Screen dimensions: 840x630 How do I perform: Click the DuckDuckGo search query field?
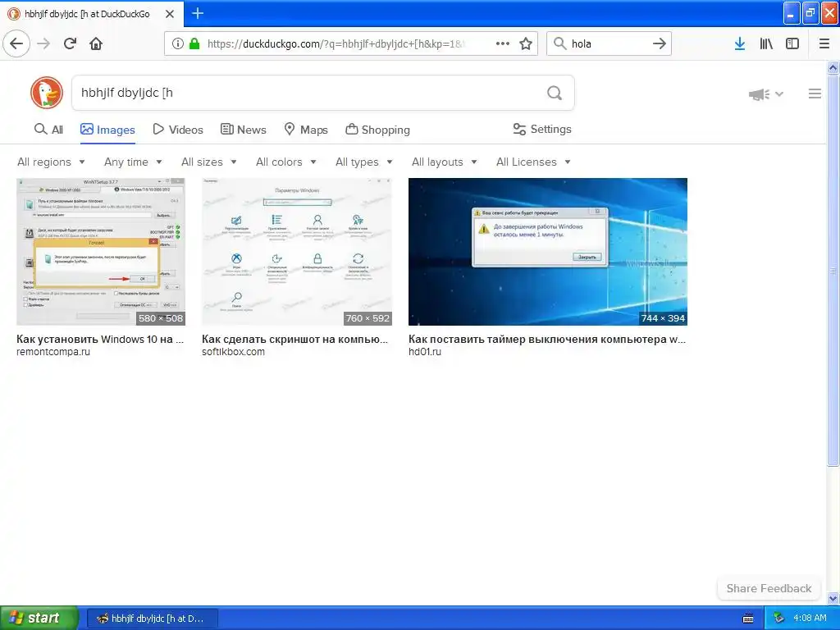click(308, 94)
